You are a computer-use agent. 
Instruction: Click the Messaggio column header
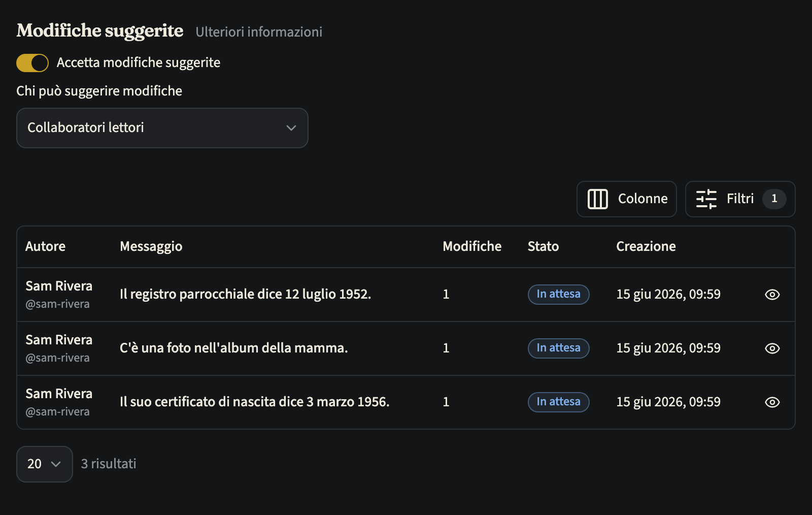coord(151,247)
